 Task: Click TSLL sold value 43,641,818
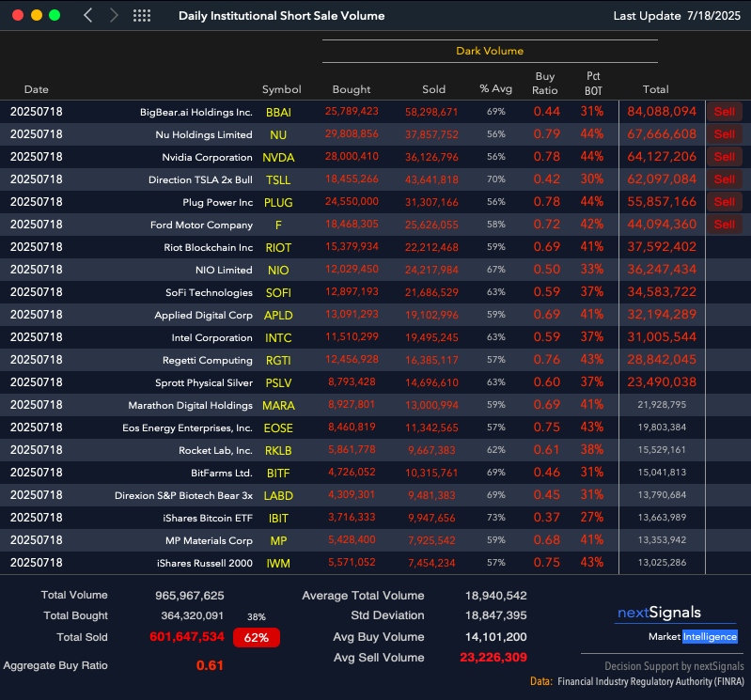[x=431, y=179]
